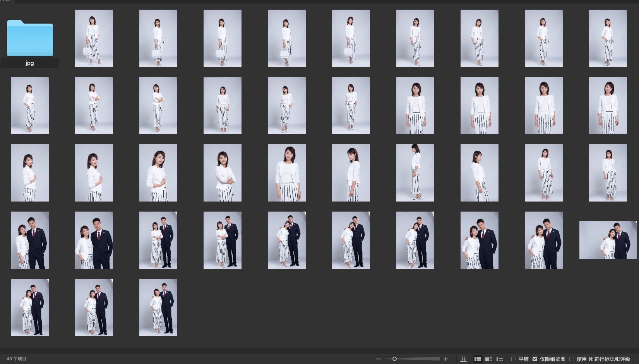Switch to the list view icon
Viewport: 639px width, 364px height.
[x=500, y=359]
